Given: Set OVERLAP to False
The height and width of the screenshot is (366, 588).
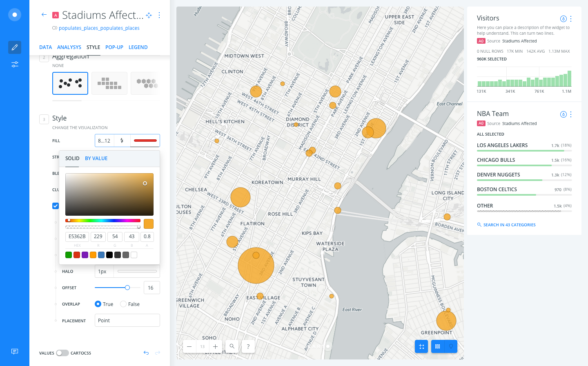Looking at the screenshot, I should point(123,304).
